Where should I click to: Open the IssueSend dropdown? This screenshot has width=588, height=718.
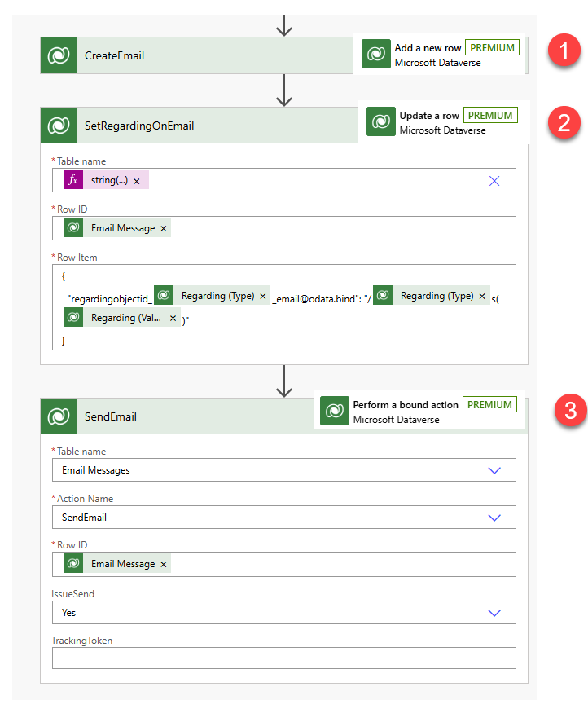pyautogui.click(x=494, y=613)
